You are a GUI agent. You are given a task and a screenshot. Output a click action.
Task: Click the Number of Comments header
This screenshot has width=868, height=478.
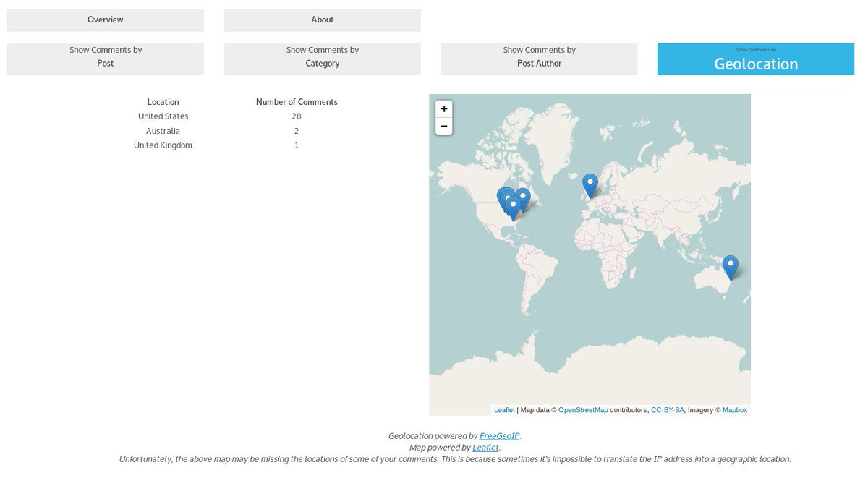tap(297, 102)
